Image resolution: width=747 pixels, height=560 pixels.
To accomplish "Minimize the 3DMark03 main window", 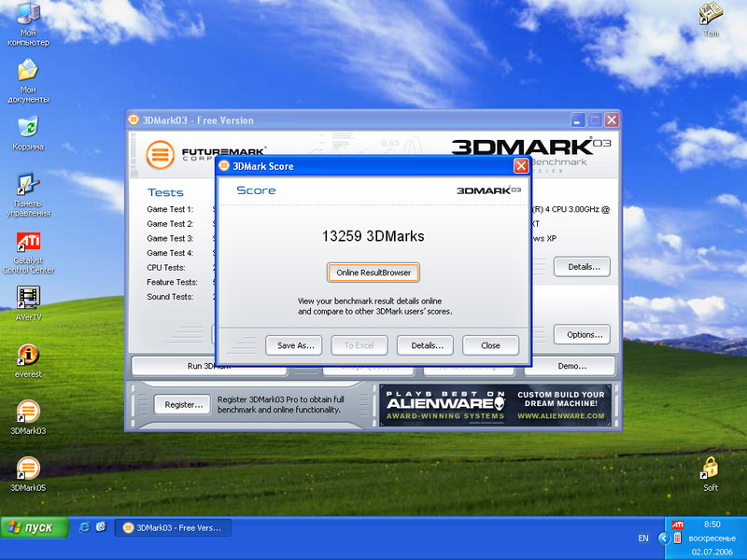I will (x=578, y=120).
